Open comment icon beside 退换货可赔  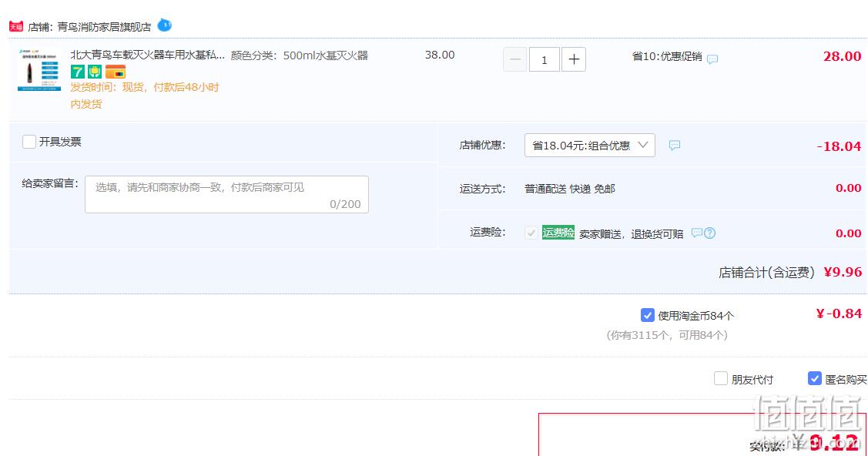[x=697, y=233]
